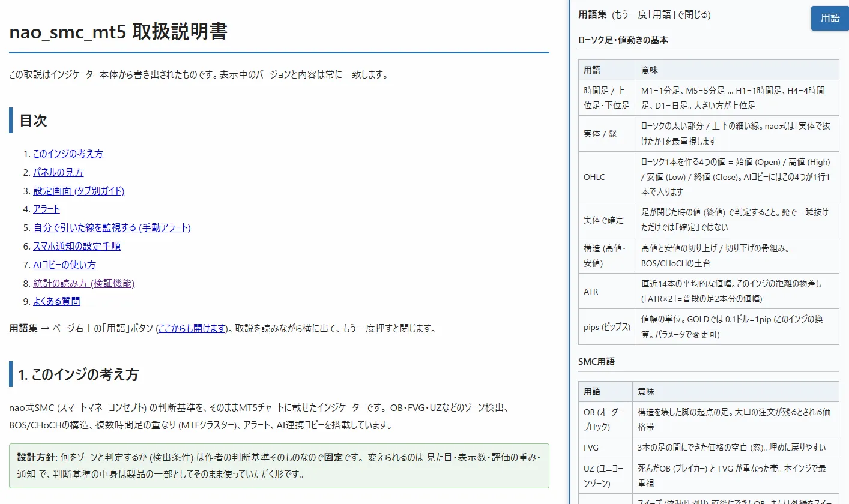Click the ローソク1本を作る4つの値 definition cell
The width and height of the screenshot is (849, 504).
click(x=737, y=177)
